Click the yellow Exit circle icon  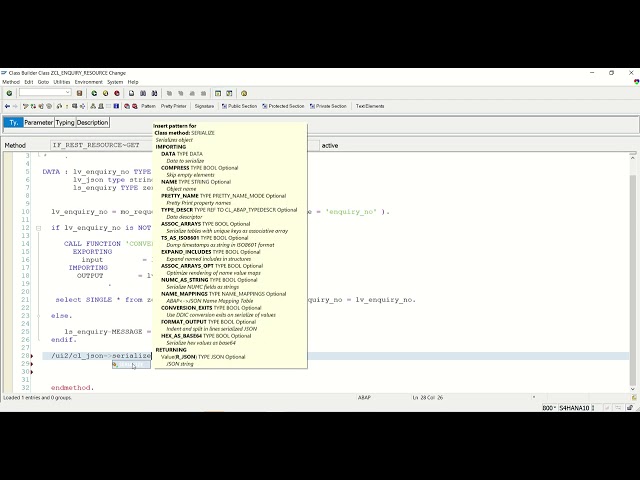(x=105, y=93)
